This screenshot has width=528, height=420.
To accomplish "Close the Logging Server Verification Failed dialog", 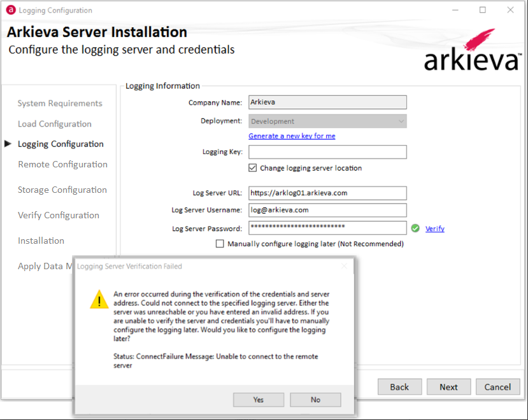I will [x=344, y=266].
